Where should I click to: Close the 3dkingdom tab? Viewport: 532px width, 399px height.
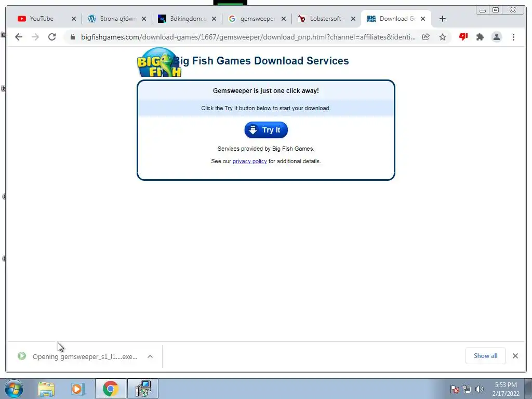(214, 19)
